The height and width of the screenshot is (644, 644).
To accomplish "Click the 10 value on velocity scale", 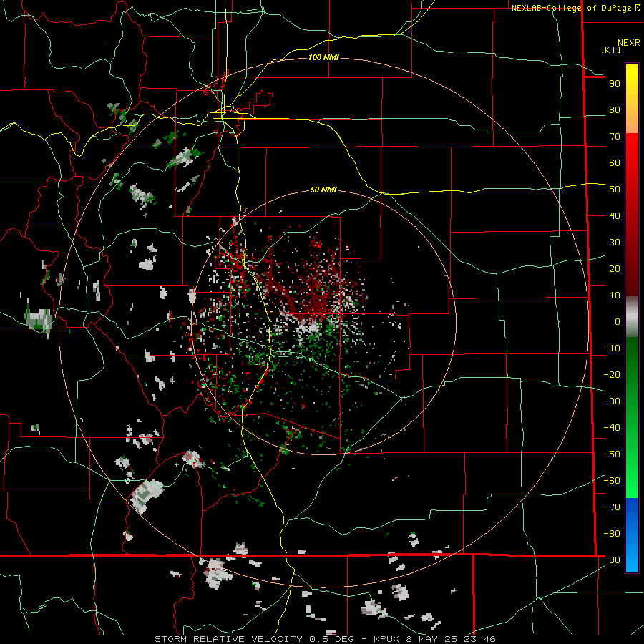I will [x=615, y=296].
